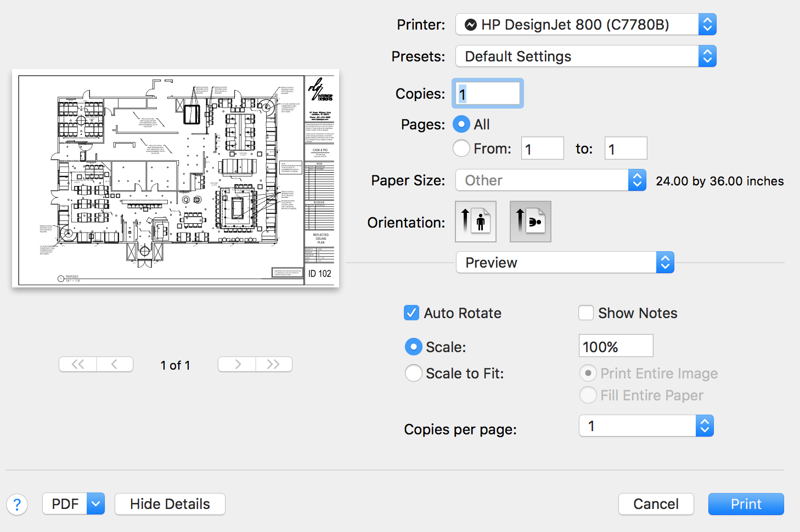Expand the Presets Default Settings dropdown

(x=585, y=56)
